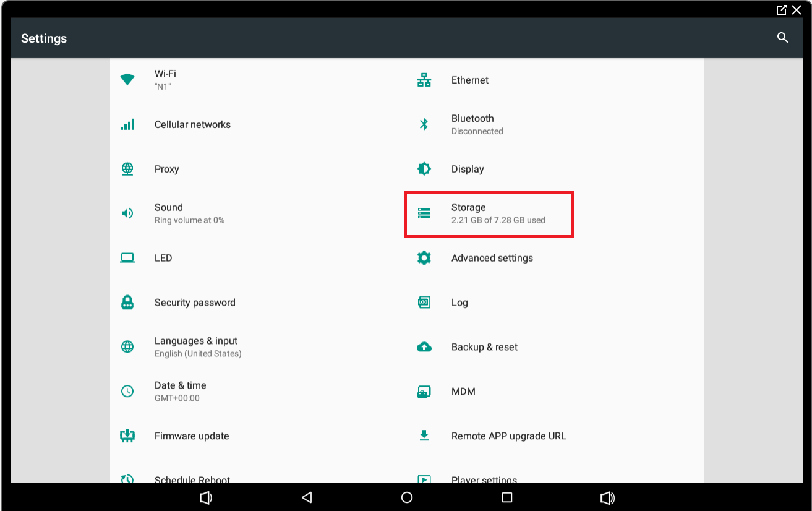
Task: Open Cellular networks entry
Action: (259, 124)
